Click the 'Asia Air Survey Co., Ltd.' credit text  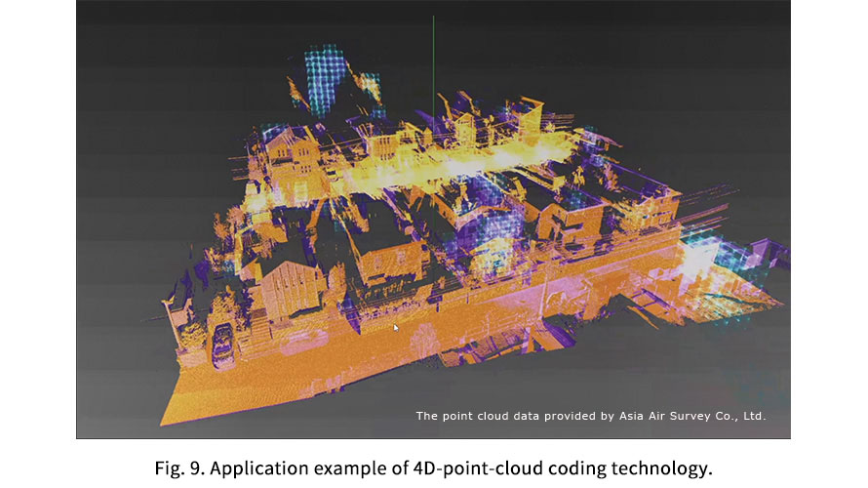point(692,416)
